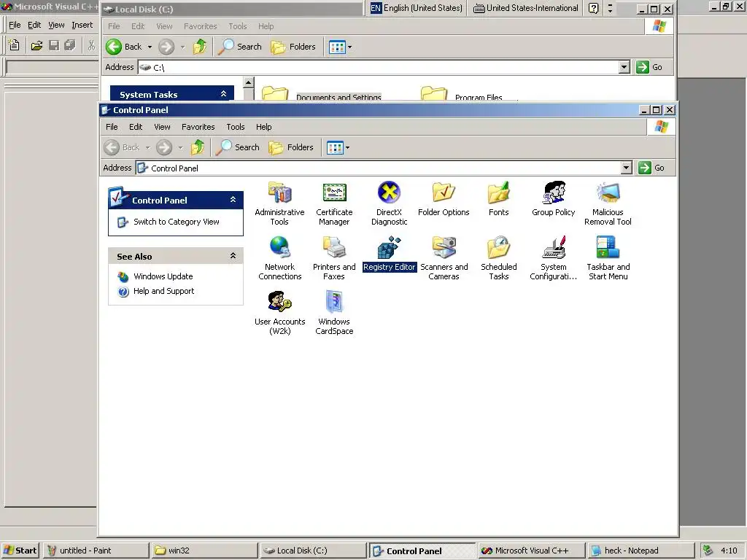747x560 pixels.
Task: Open Folder Options icon
Action: (x=444, y=192)
